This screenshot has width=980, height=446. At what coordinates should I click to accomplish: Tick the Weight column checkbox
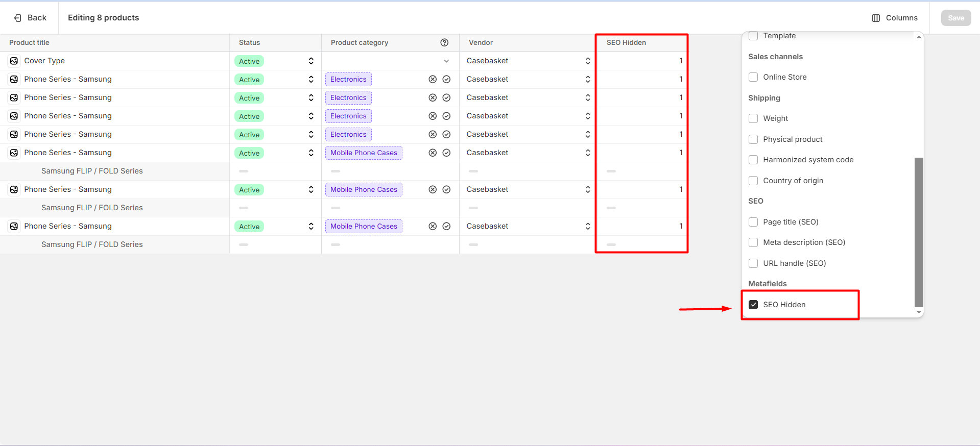coord(753,118)
